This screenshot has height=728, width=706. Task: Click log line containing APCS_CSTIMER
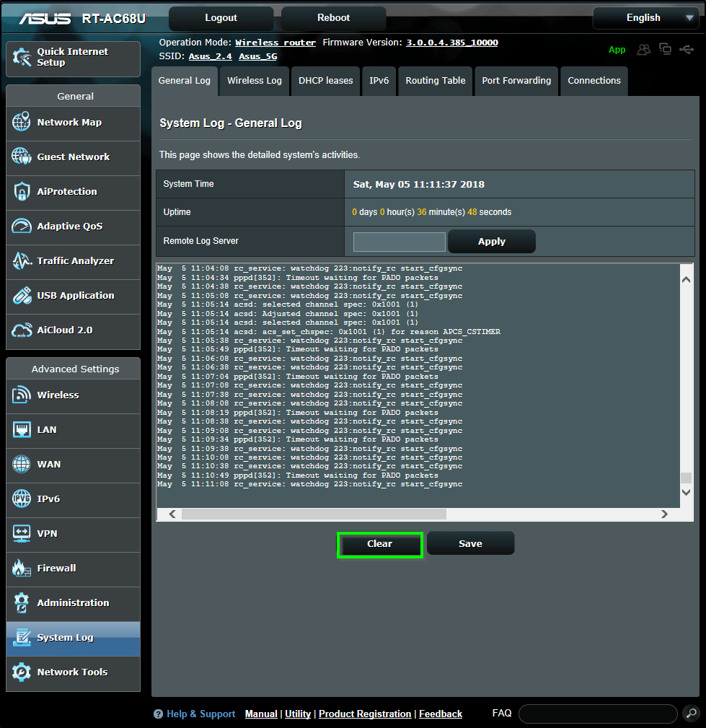point(329,331)
